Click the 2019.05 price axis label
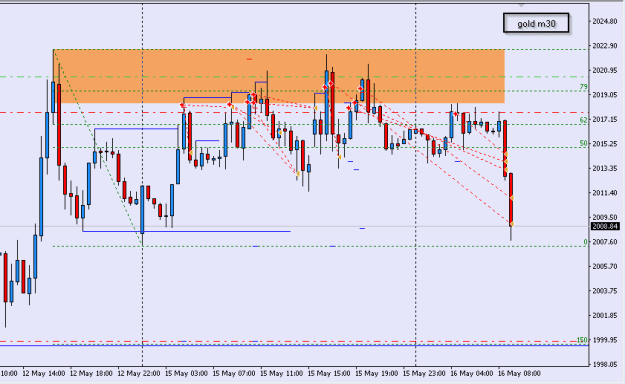This screenshot has width=625, height=384. (605, 95)
